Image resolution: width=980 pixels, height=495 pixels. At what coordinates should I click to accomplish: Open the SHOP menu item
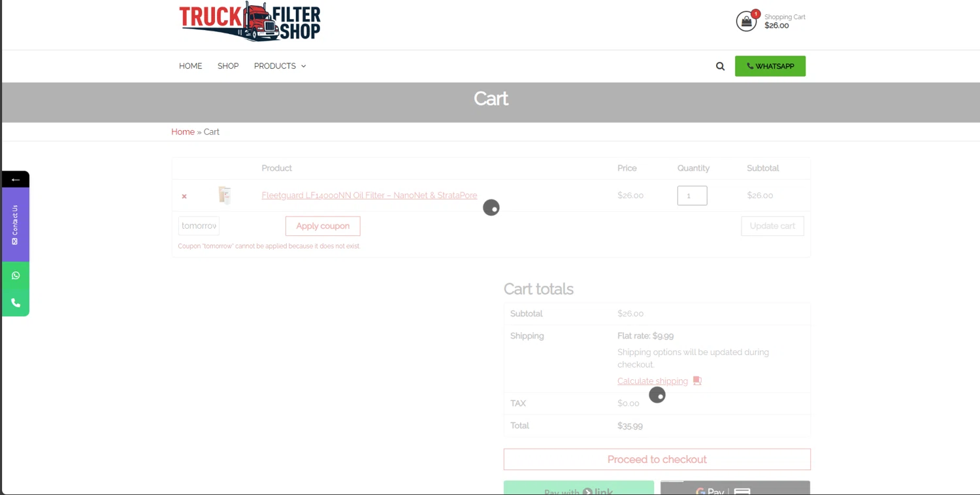tap(228, 66)
